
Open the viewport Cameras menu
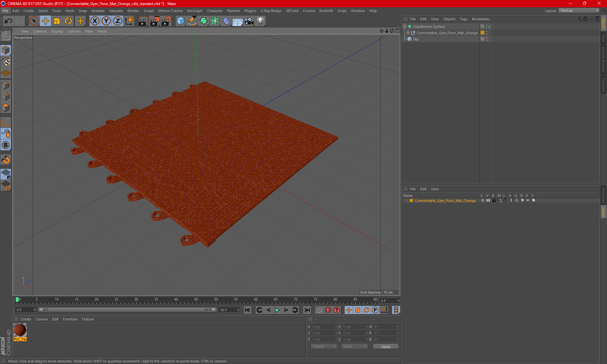(x=40, y=31)
